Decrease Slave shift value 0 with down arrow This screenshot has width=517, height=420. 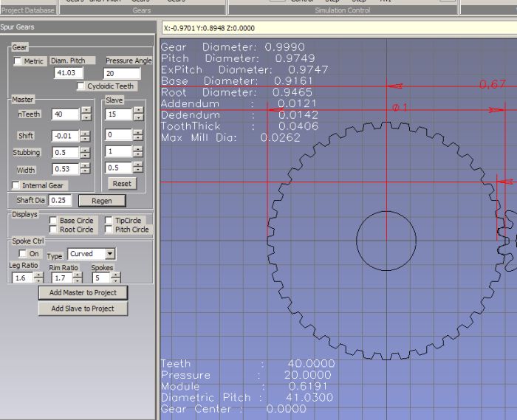tap(138, 138)
